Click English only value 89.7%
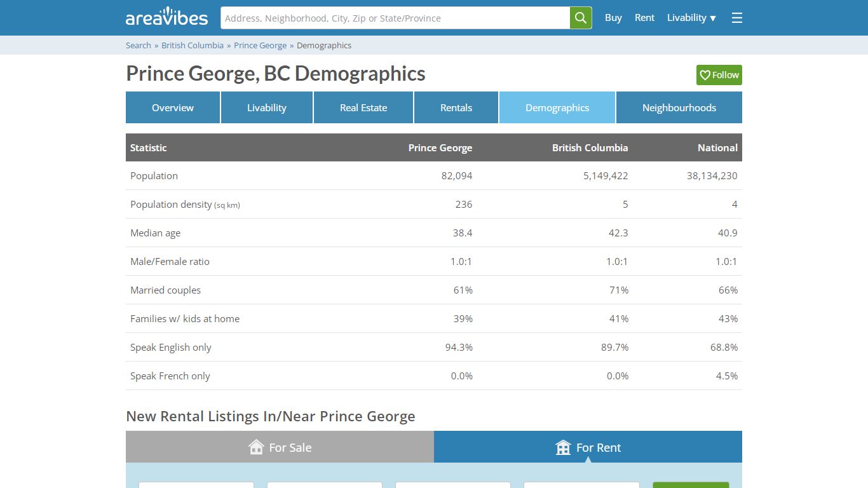The height and width of the screenshot is (488, 868). [615, 347]
